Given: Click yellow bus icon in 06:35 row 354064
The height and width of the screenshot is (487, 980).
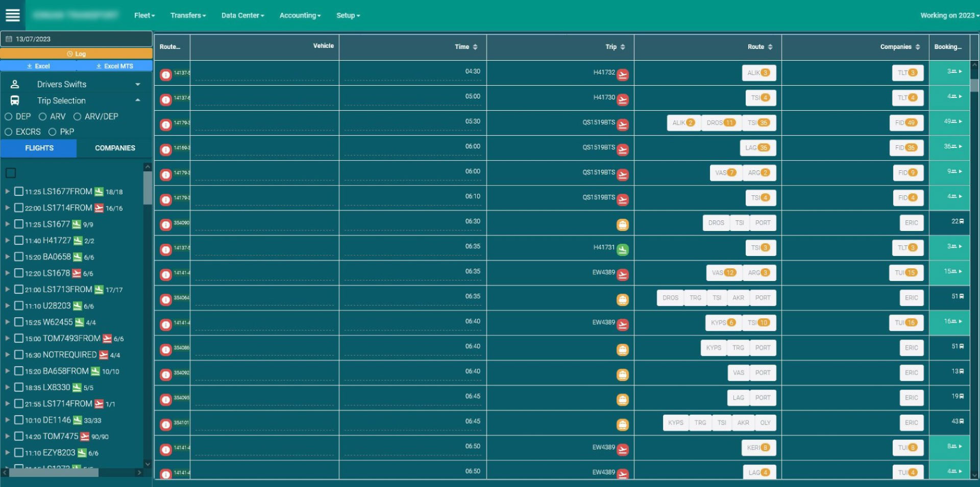Looking at the screenshot, I should [x=622, y=300].
